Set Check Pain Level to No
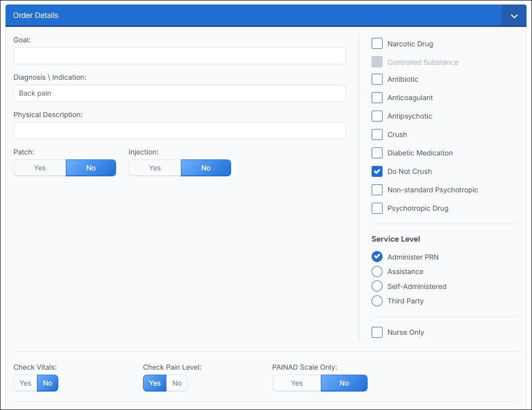Image resolution: width=532 pixels, height=410 pixels. click(177, 383)
